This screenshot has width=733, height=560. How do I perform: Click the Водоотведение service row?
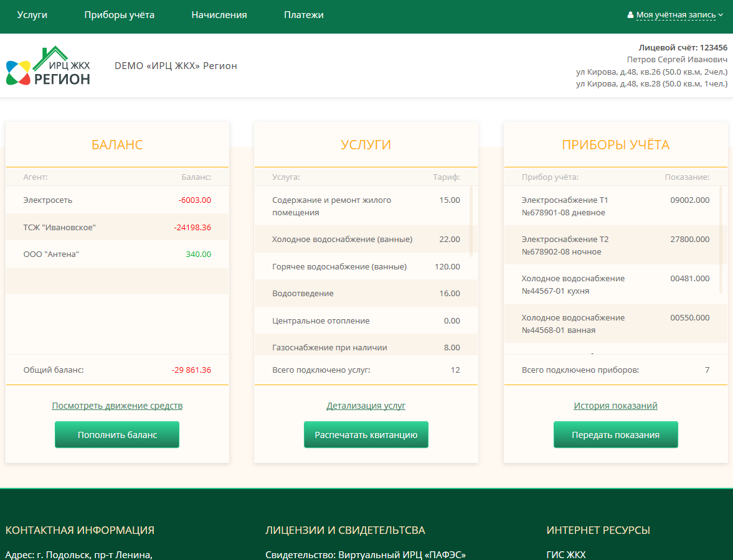[x=366, y=294]
